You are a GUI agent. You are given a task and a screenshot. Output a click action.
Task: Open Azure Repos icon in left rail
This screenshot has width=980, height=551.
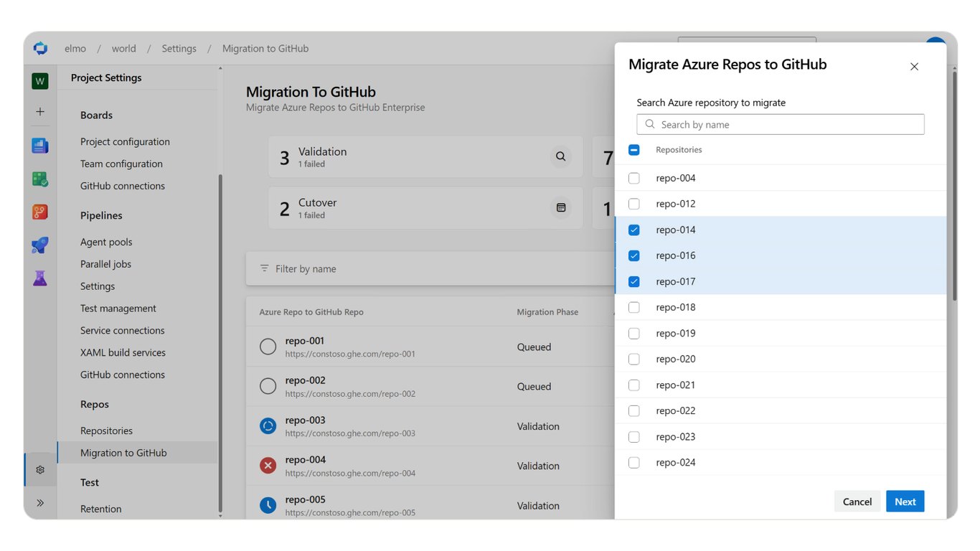tap(40, 212)
